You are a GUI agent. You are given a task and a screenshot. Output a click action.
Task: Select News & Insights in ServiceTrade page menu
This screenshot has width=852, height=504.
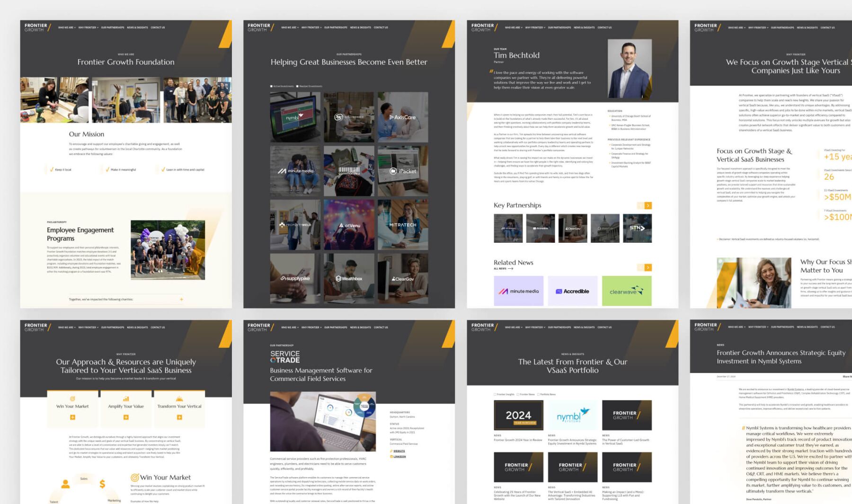[x=360, y=327]
